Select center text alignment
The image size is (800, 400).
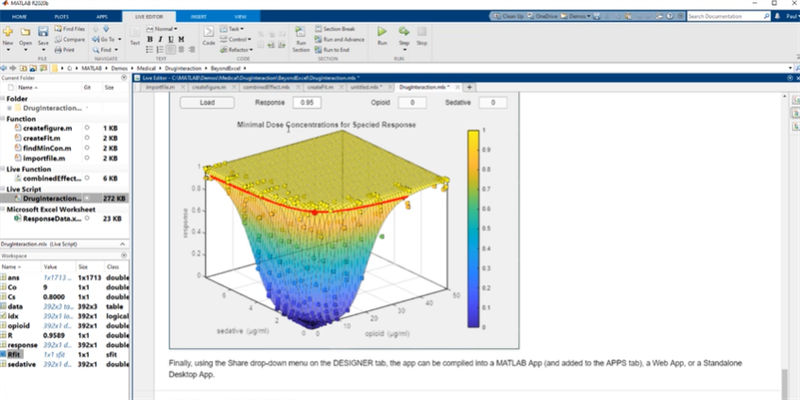point(181,49)
